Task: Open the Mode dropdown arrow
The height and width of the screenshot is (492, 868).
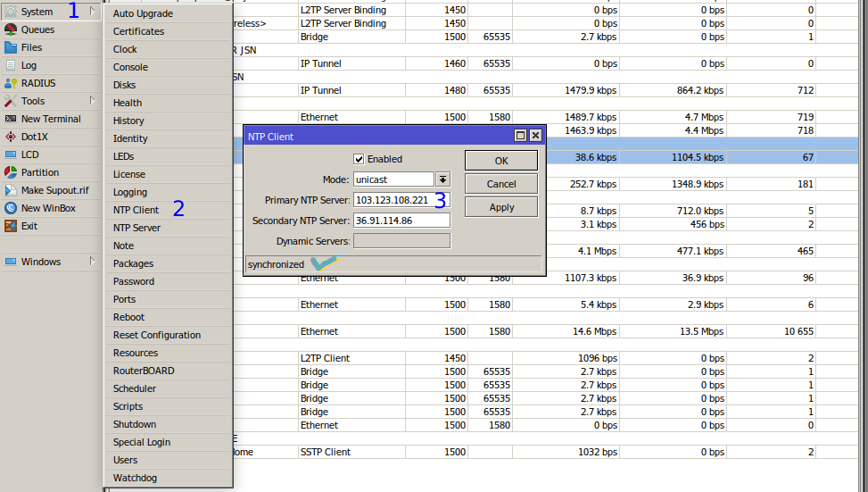Action: pos(442,179)
